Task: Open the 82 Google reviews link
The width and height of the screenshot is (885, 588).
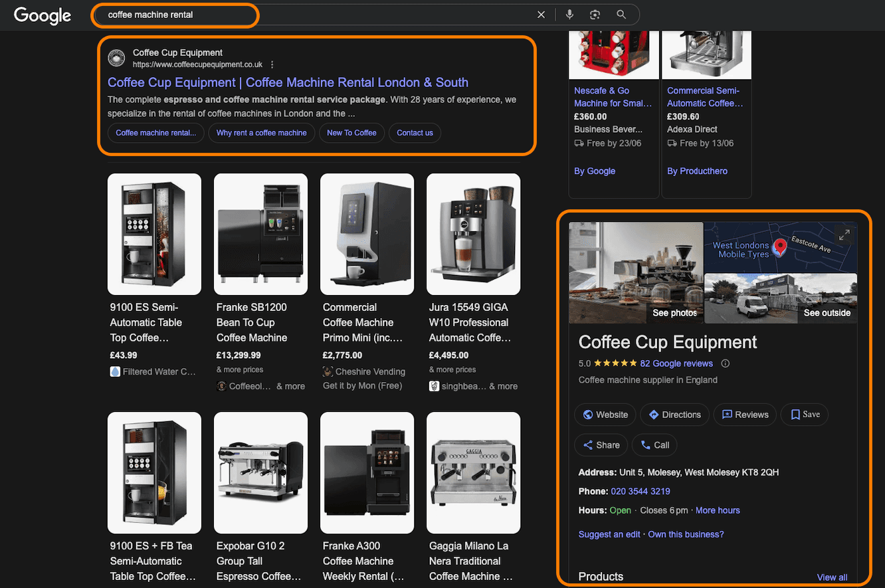Action: (x=676, y=363)
